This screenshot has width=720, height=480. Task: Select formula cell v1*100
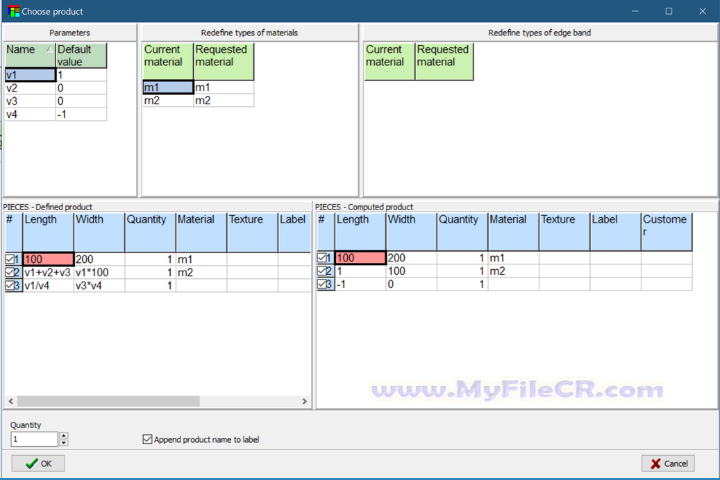click(x=99, y=272)
